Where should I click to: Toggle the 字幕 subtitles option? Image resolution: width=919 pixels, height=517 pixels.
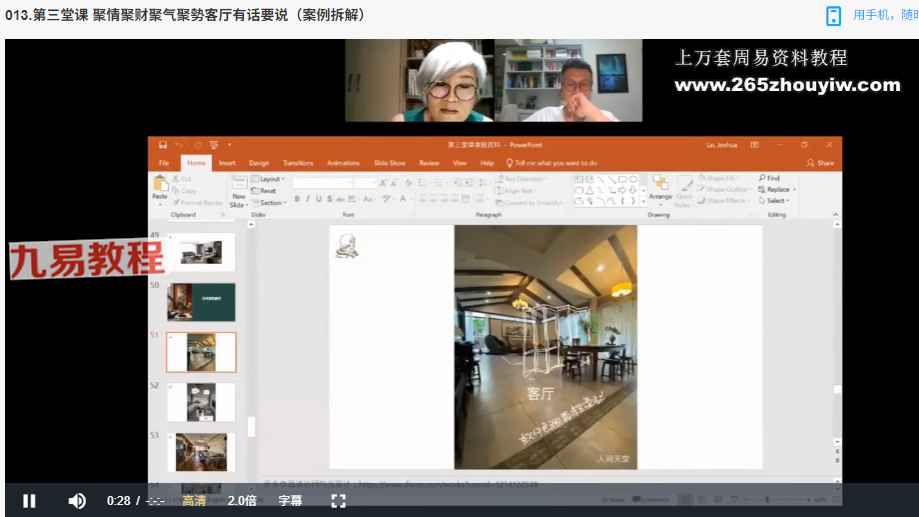coord(290,501)
